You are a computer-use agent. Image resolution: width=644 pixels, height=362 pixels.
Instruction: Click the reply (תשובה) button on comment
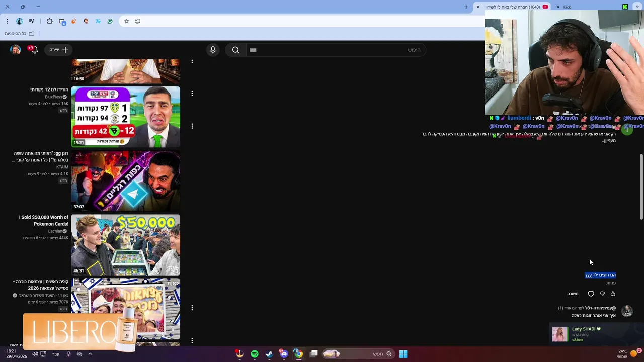pos(573,294)
